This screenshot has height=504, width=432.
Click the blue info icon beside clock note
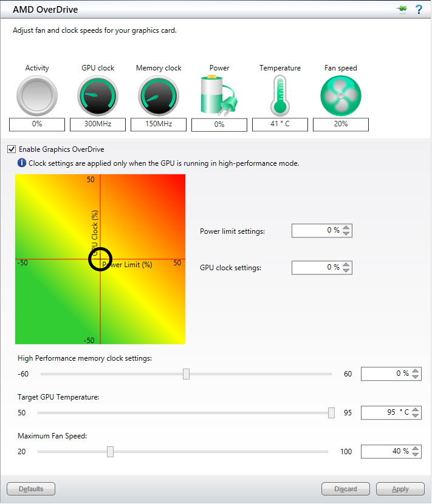click(x=21, y=163)
